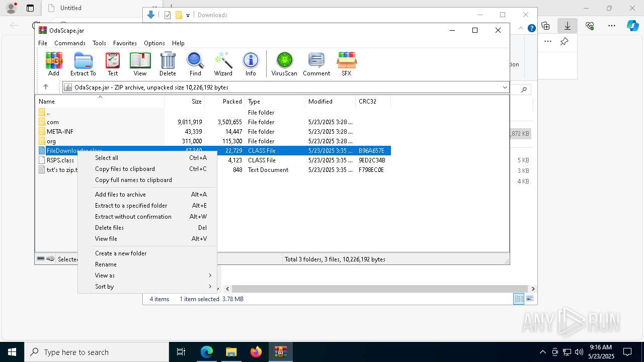Open Explorer quick access toolbar dropdown
The height and width of the screenshot is (362, 644).
pos(188,15)
